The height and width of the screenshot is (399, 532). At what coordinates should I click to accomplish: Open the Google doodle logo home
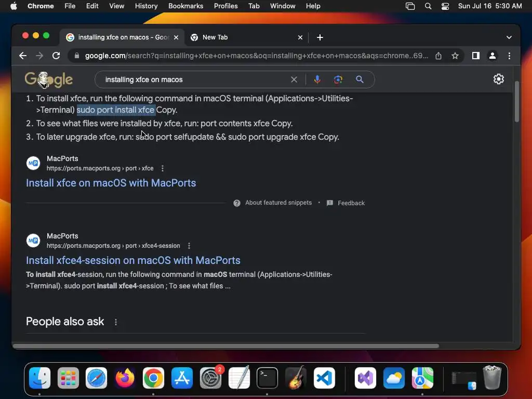tap(49, 79)
